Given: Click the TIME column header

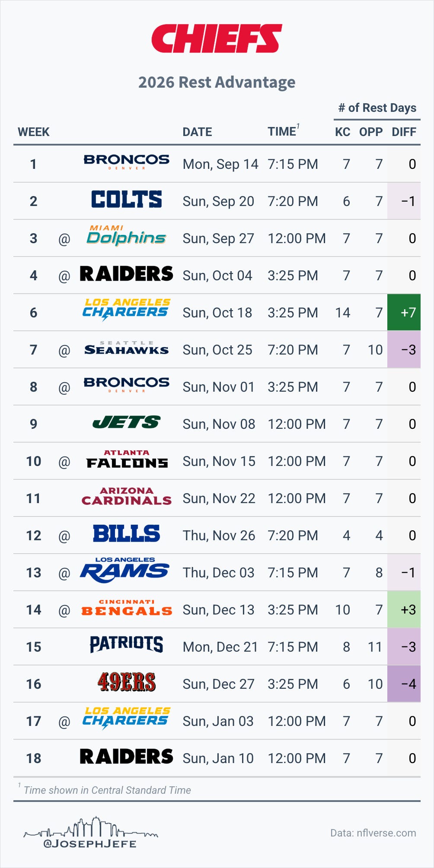Looking at the screenshot, I should click(282, 131).
